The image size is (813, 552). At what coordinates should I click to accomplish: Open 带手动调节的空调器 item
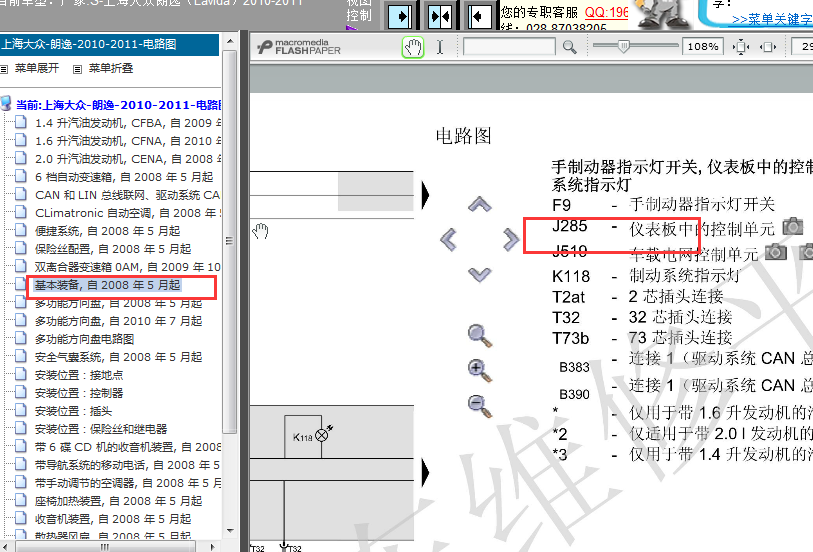pos(128,483)
